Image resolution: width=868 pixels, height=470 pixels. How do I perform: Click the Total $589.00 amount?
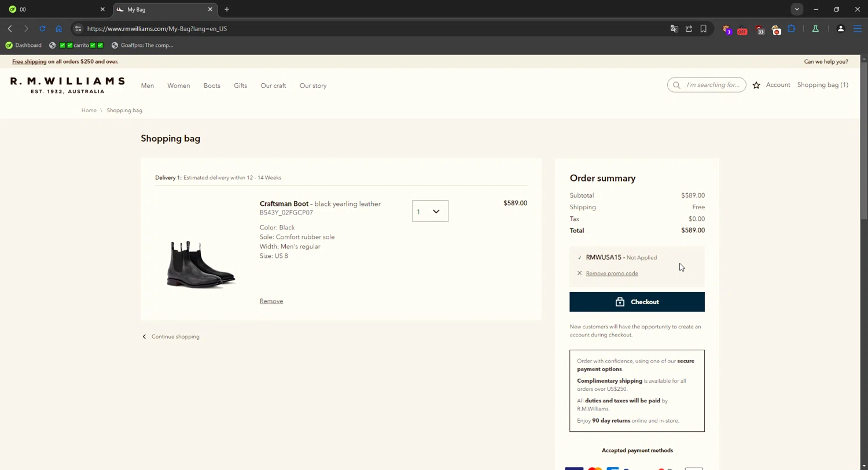693,230
